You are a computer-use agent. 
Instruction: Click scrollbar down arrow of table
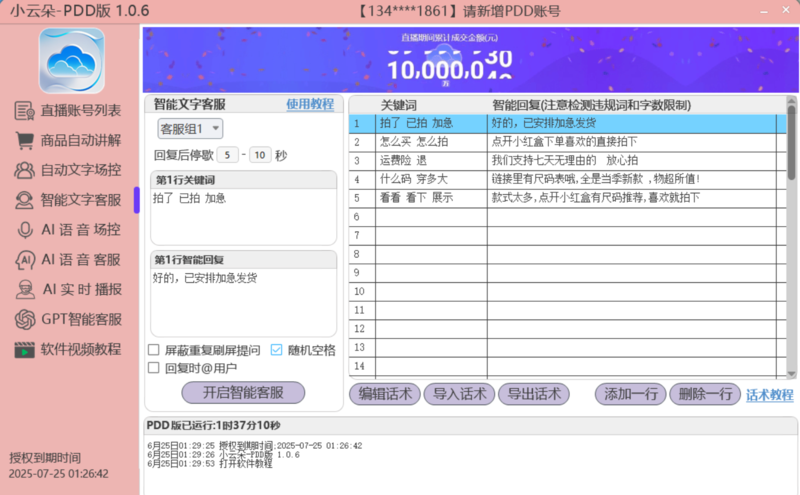point(791,374)
